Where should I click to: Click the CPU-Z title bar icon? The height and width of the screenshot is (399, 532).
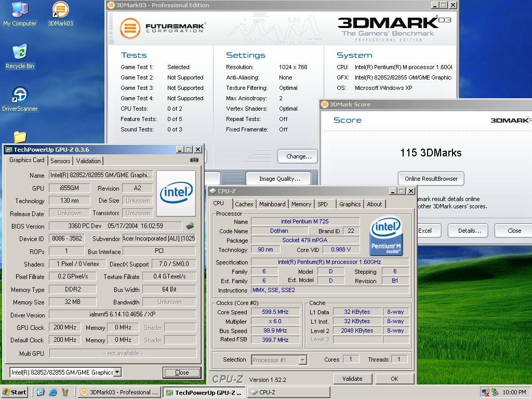point(213,191)
